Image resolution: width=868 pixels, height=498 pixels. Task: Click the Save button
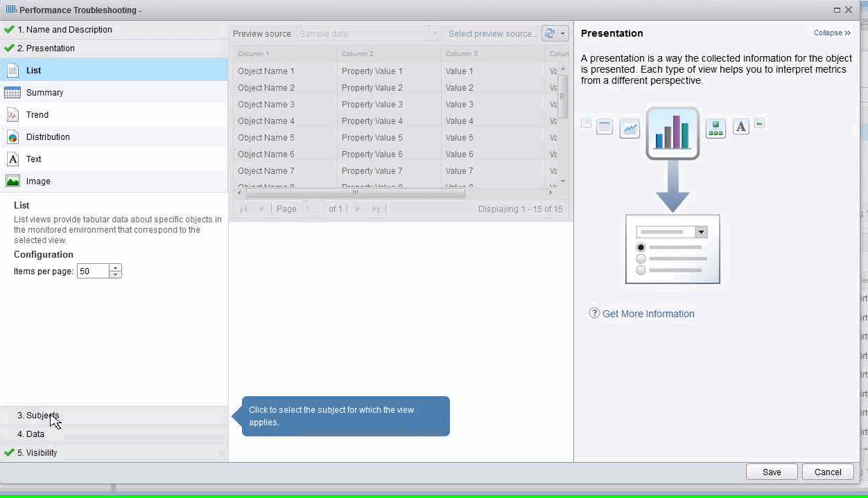pos(772,472)
